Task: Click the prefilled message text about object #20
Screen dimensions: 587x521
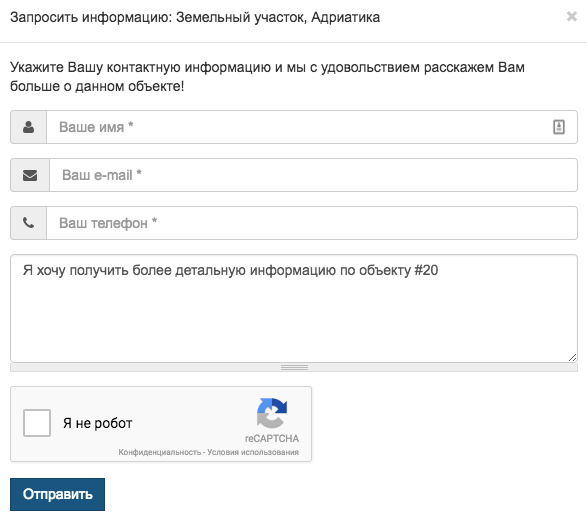Action: (x=230, y=270)
